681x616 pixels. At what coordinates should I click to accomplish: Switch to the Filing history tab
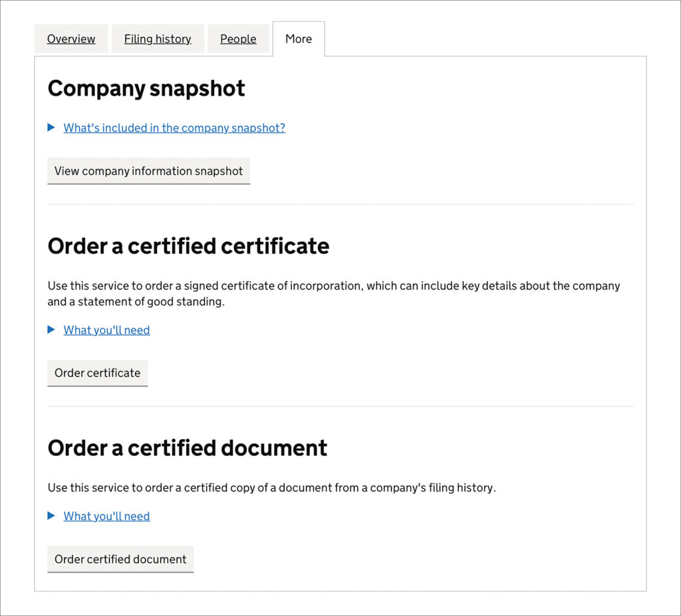[157, 39]
